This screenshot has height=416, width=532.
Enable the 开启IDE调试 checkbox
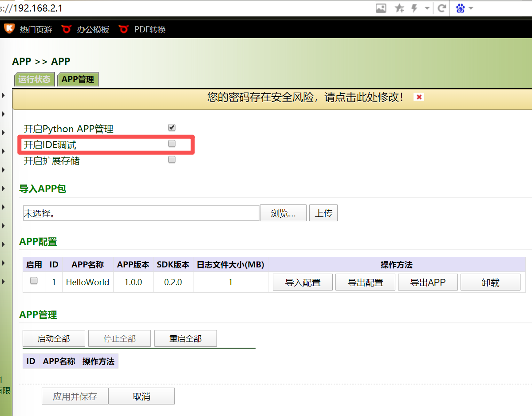point(172,144)
